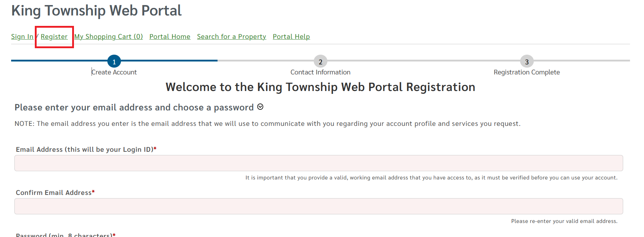The image size is (644, 237).
Task: View My Shopping Cart (0)
Action: pyautogui.click(x=108, y=36)
